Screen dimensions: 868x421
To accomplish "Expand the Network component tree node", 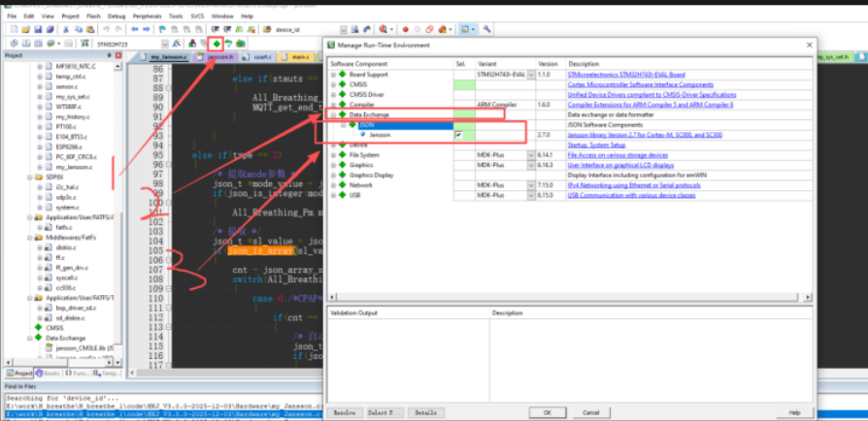I will pyautogui.click(x=333, y=184).
